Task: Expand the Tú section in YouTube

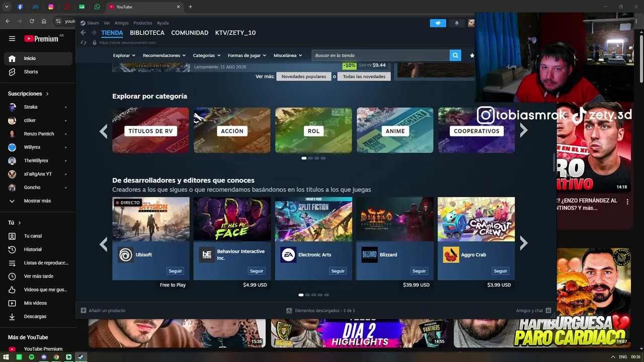Action: (x=15, y=223)
